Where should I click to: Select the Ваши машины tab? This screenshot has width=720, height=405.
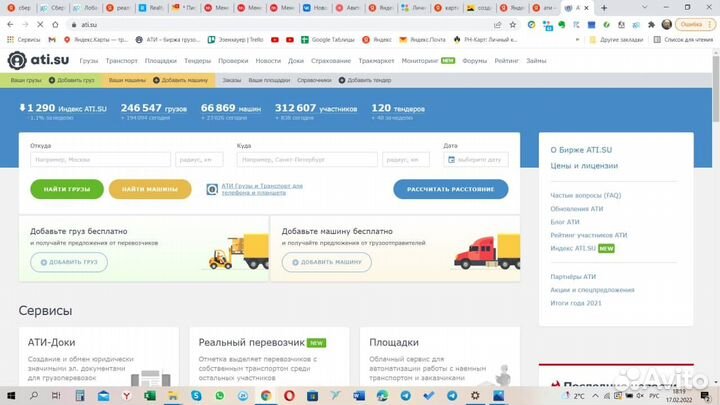(127, 79)
